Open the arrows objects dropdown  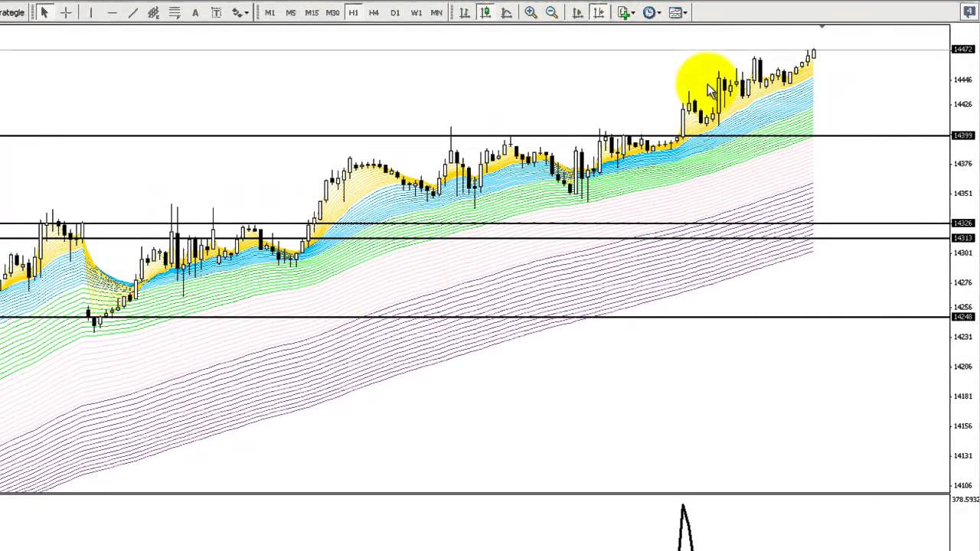pyautogui.click(x=240, y=12)
